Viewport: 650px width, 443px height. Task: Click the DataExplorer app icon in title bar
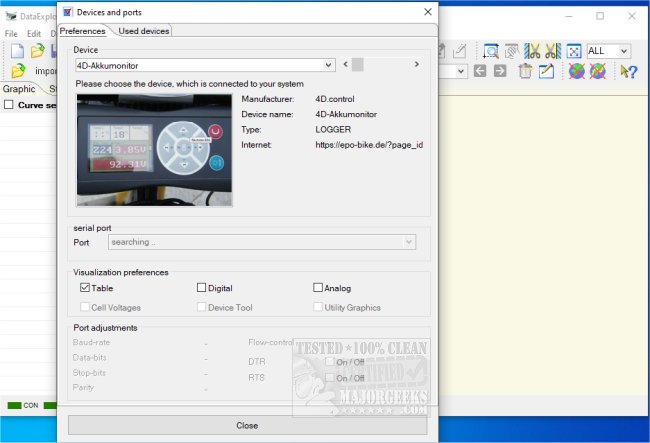11,16
